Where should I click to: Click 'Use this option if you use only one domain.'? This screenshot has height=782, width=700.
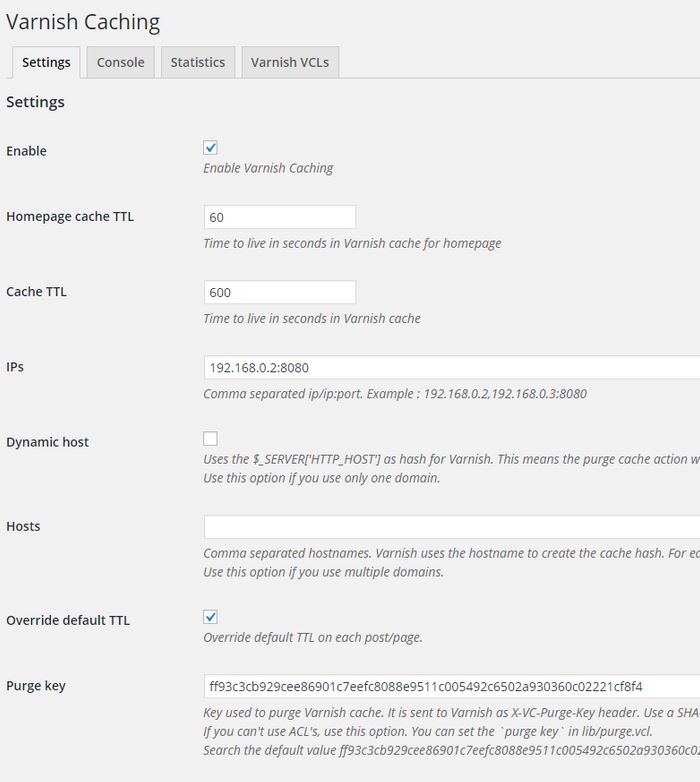tap(322, 478)
